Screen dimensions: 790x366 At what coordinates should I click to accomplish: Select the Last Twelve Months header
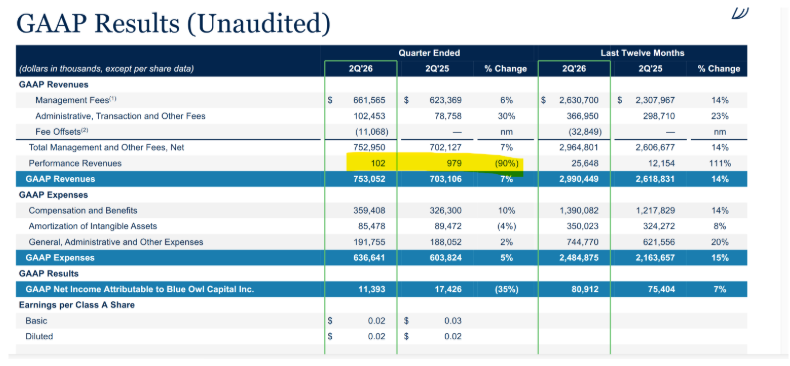click(x=642, y=53)
